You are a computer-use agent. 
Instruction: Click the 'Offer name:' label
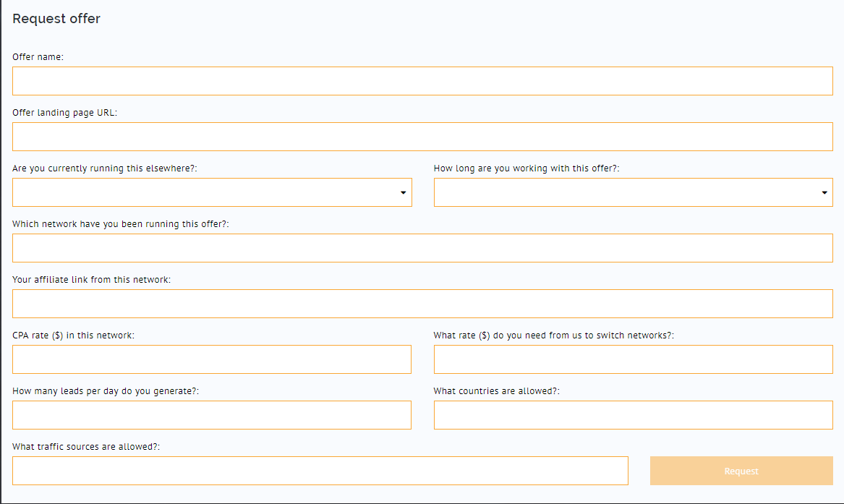pyautogui.click(x=38, y=57)
